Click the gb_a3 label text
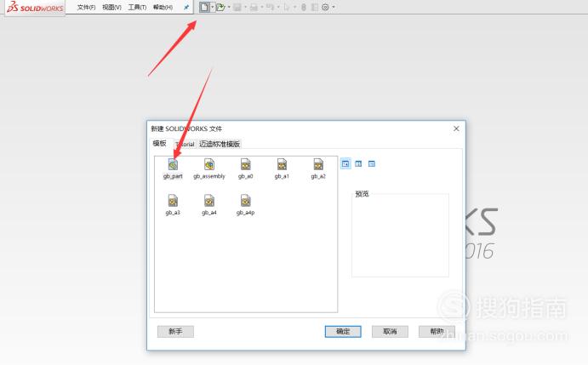The height and width of the screenshot is (365, 588). 173,213
